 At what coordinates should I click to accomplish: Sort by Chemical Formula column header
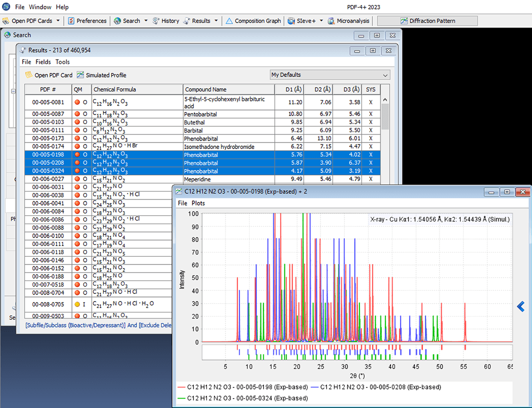(x=137, y=89)
